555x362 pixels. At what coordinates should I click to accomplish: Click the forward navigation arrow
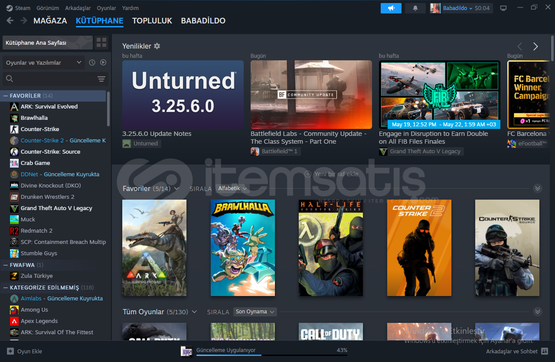[x=24, y=21]
